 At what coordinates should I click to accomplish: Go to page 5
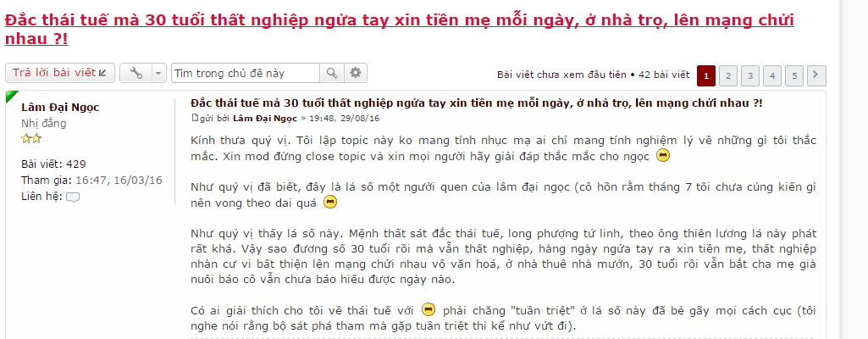pyautogui.click(x=794, y=76)
